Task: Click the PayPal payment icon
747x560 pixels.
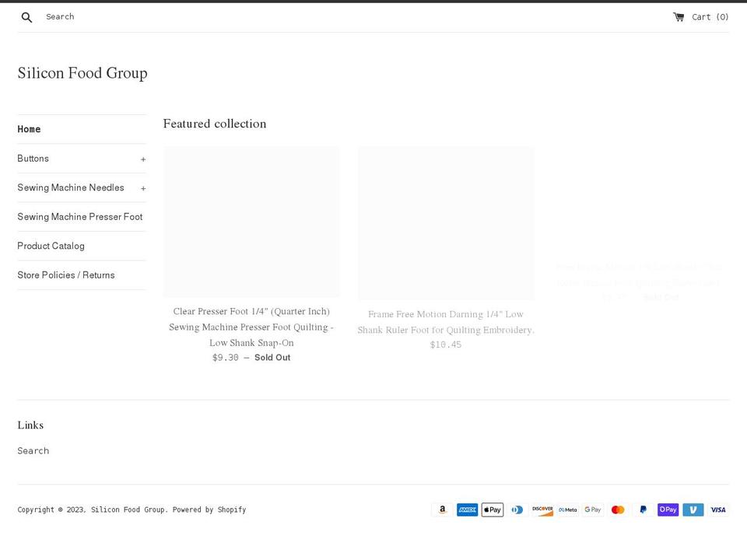Action: pos(644,509)
